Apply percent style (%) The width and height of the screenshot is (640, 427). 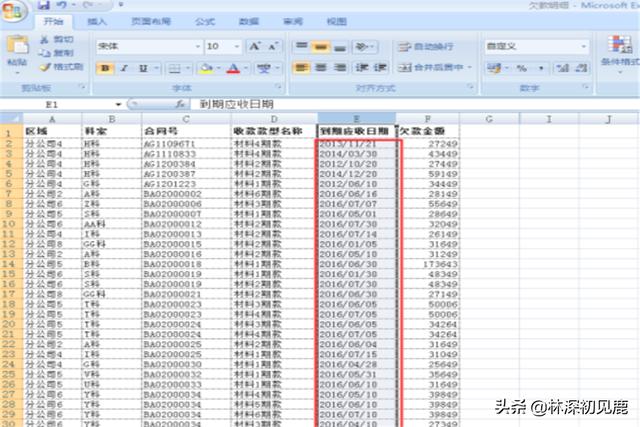tap(521, 68)
